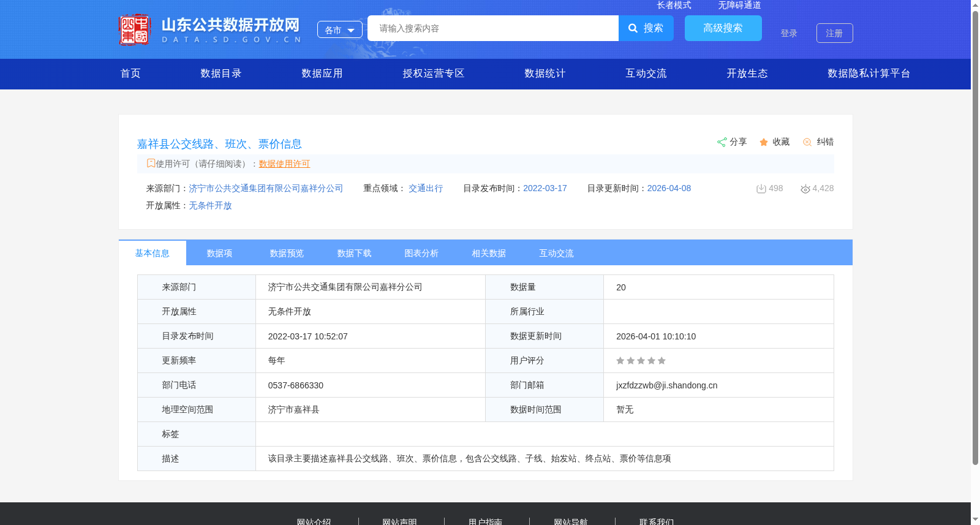Image resolution: width=980 pixels, height=525 pixels.
Task: Click the share (分享) icon
Action: point(722,142)
